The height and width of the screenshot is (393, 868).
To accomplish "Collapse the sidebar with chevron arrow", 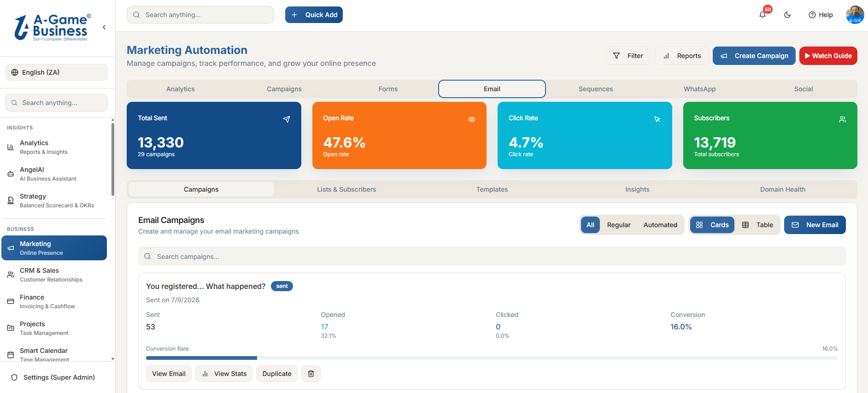I will coord(104,27).
